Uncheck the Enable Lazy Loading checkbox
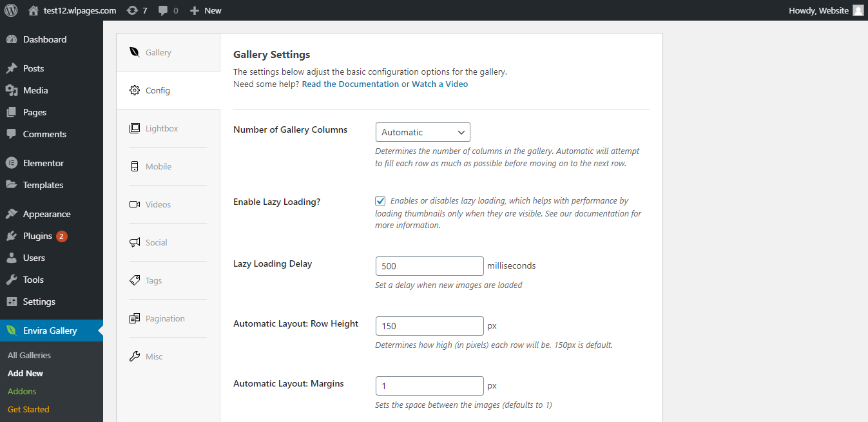This screenshot has height=422, width=868. [381, 201]
